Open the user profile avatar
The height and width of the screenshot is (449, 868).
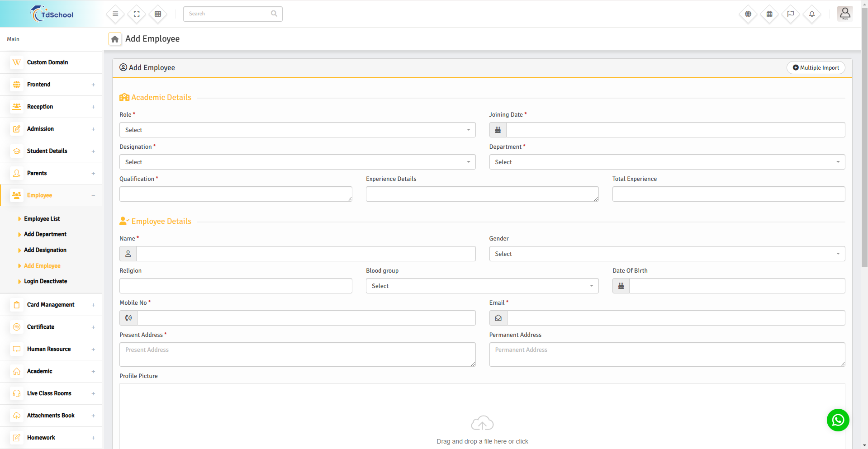844,14
